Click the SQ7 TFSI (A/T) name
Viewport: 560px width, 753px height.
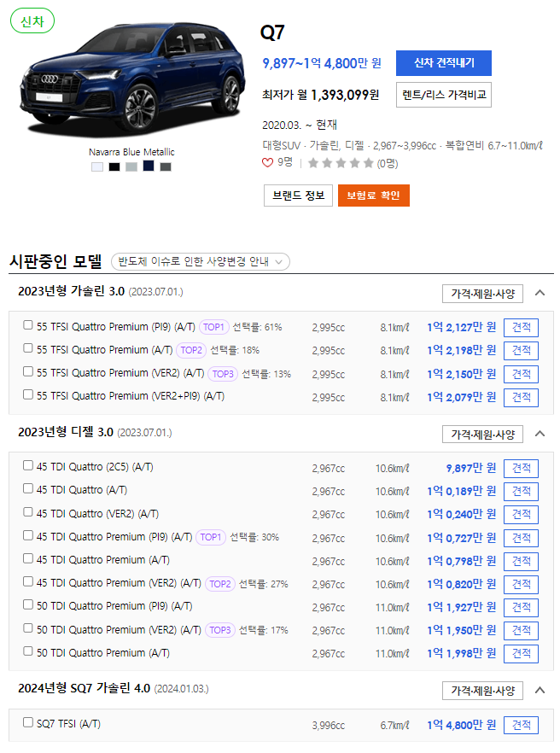coord(68,724)
